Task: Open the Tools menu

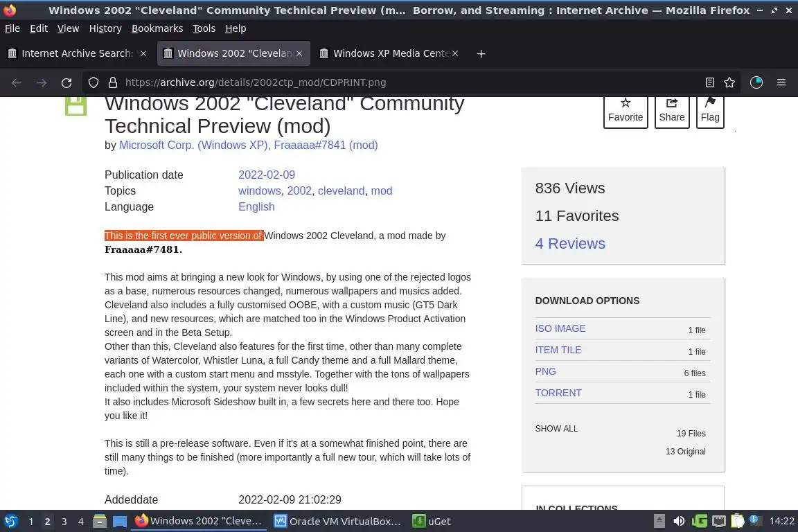Action: point(204,28)
